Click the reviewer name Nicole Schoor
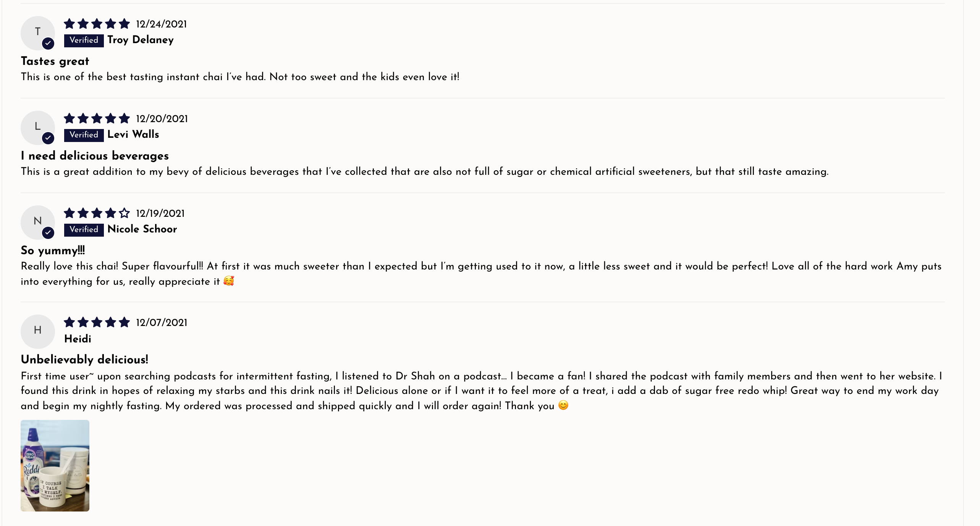Screen dimensions: 980x526 (142, 229)
